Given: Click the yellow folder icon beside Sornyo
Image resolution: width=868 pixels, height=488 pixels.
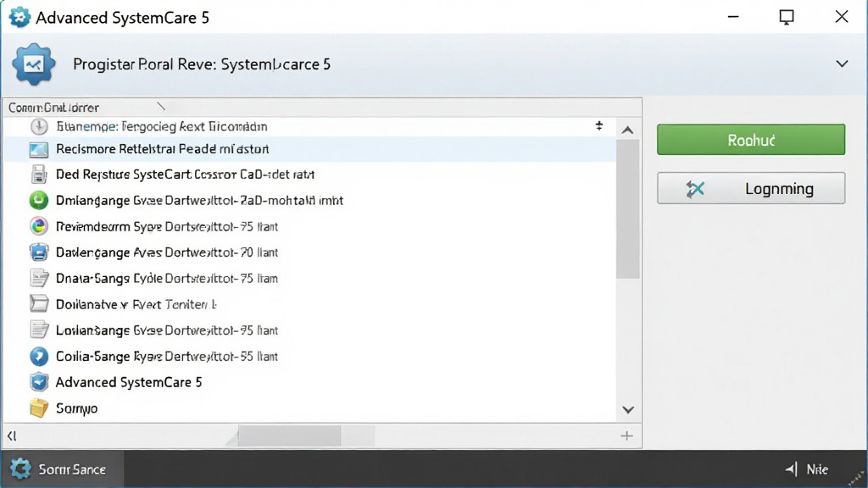Looking at the screenshot, I should click(x=39, y=408).
